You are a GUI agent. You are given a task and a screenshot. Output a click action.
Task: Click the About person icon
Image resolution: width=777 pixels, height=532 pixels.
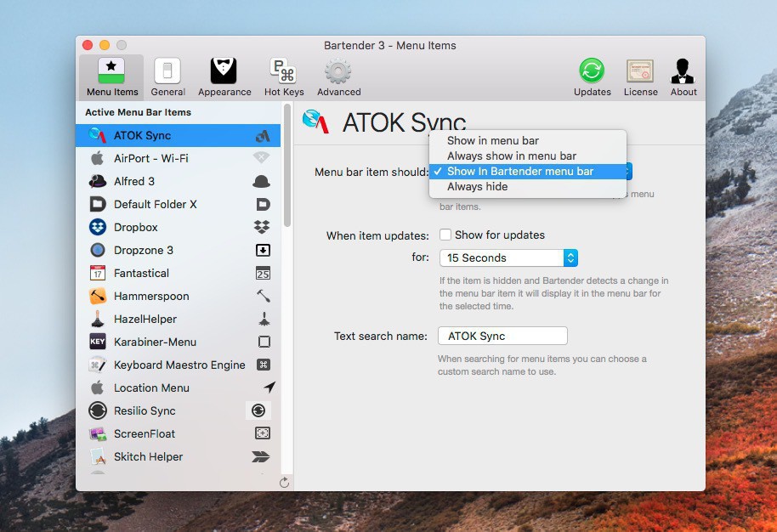(x=683, y=71)
